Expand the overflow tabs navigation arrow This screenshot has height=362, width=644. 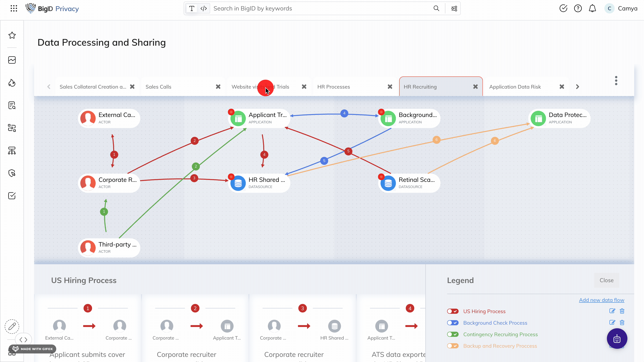pyautogui.click(x=577, y=86)
